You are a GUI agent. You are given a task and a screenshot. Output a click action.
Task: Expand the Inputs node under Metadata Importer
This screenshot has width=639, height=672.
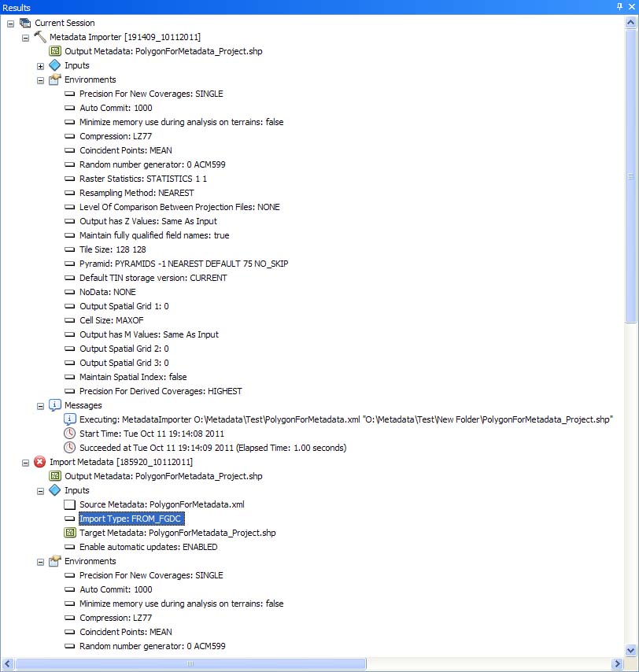[41, 65]
